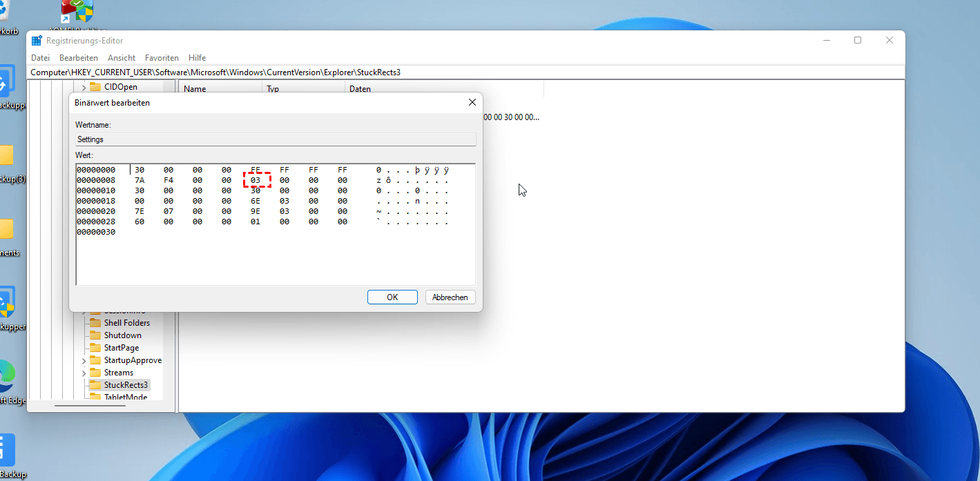Click hex byte 7E in row 00000020
Viewport: 980px width, 481px height.
click(x=140, y=211)
